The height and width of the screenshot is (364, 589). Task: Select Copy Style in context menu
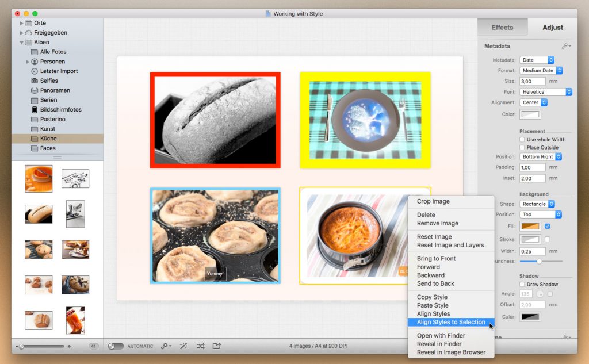(451, 297)
